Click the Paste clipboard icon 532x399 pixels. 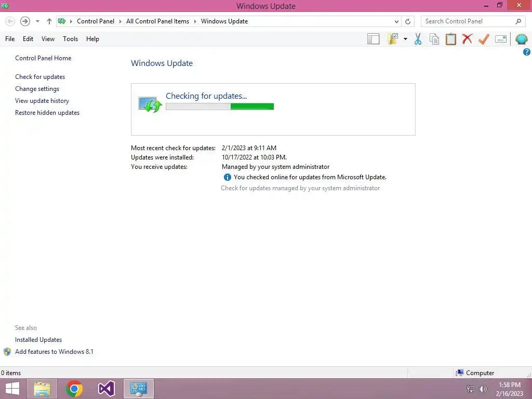(x=450, y=39)
